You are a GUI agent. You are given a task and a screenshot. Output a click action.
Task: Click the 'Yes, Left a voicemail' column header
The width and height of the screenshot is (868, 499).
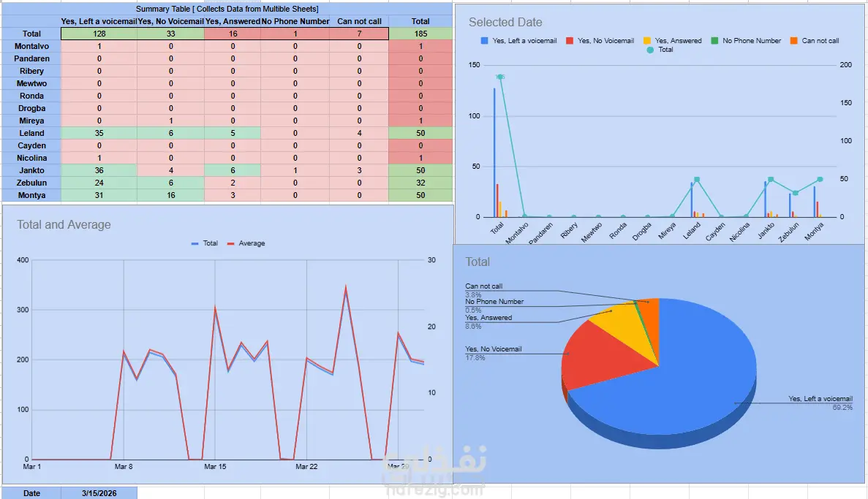(x=99, y=21)
